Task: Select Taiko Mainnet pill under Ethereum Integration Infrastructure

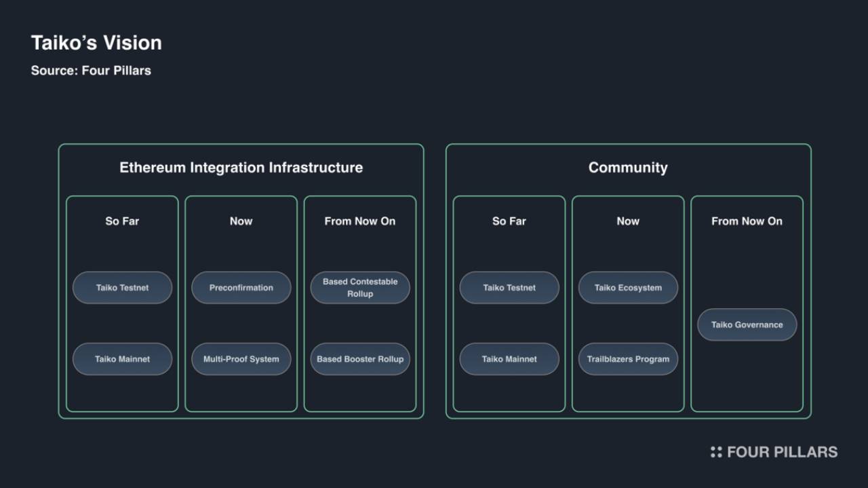Action: pyautogui.click(x=122, y=359)
